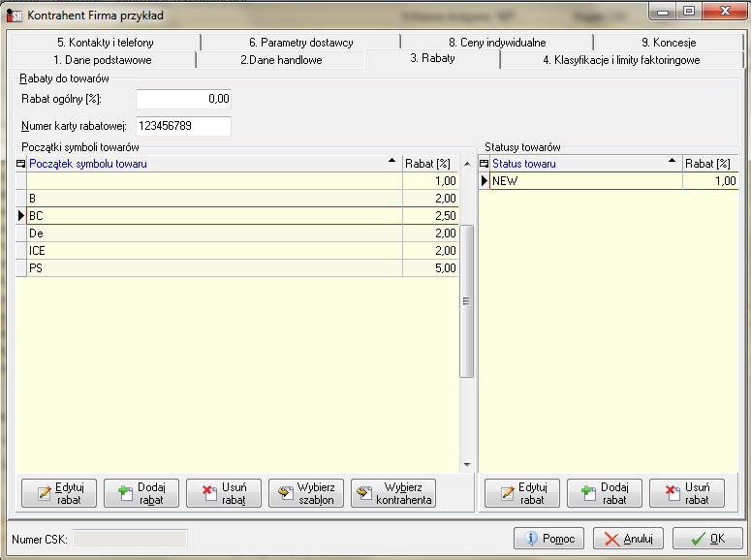Click Dodaj rabat under the symbols table

point(141,493)
